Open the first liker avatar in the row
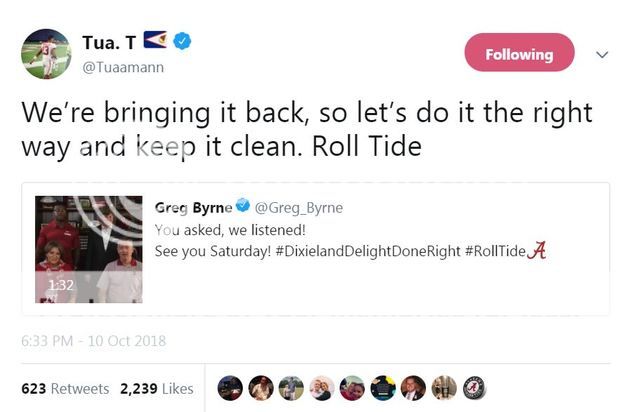Image resolution: width=640 pixels, height=412 pixels. 230,387
